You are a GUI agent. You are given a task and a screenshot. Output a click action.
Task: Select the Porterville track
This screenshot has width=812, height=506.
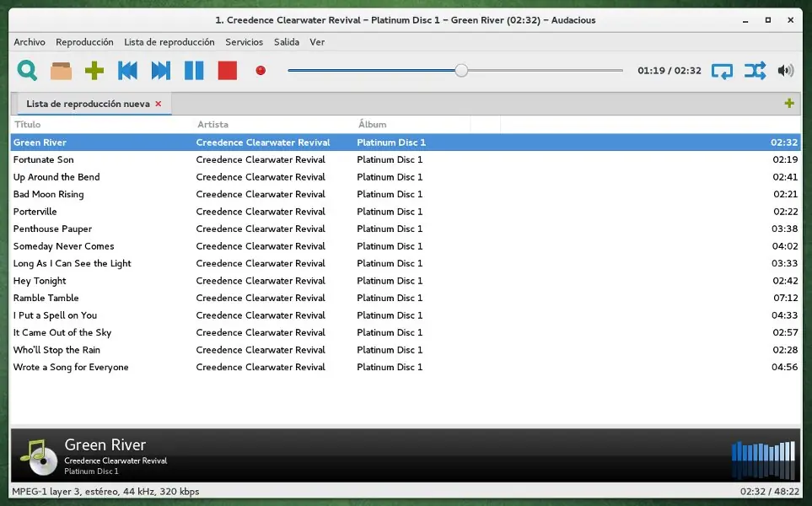pyautogui.click(x=406, y=212)
